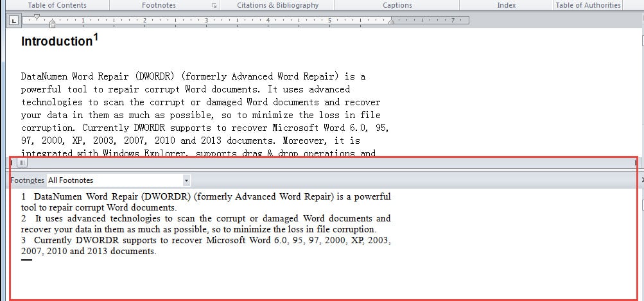Click the left scroll arrow of horizontal scrollbar
644x301 pixels.
pyautogui.click(x=11, y=163)
